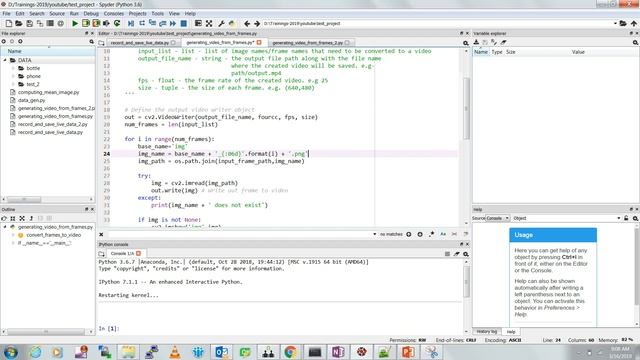Viewport: 640px width, 360px height.
Task: Select record_and_save_live_data_2.py file
Action: click(52, 124)
